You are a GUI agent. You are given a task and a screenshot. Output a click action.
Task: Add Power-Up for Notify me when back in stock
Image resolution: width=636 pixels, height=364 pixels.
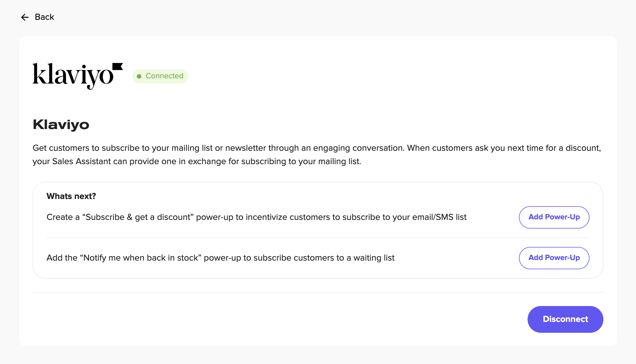pos(554,258)
